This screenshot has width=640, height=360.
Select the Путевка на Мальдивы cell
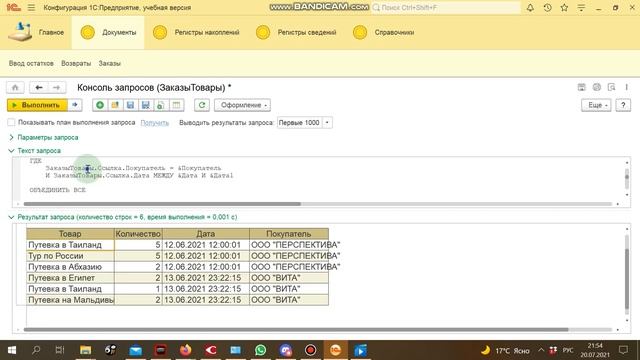pyautogui.click(x=70, y=300)
